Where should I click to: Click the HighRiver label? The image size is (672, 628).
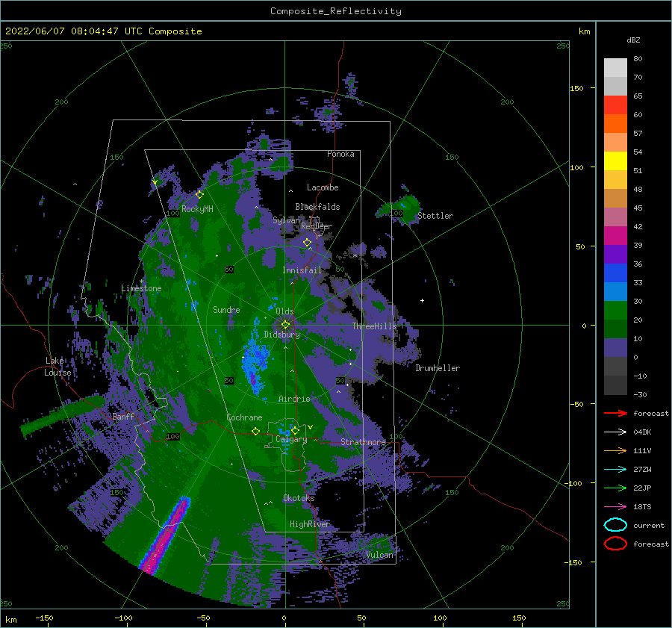310,524
